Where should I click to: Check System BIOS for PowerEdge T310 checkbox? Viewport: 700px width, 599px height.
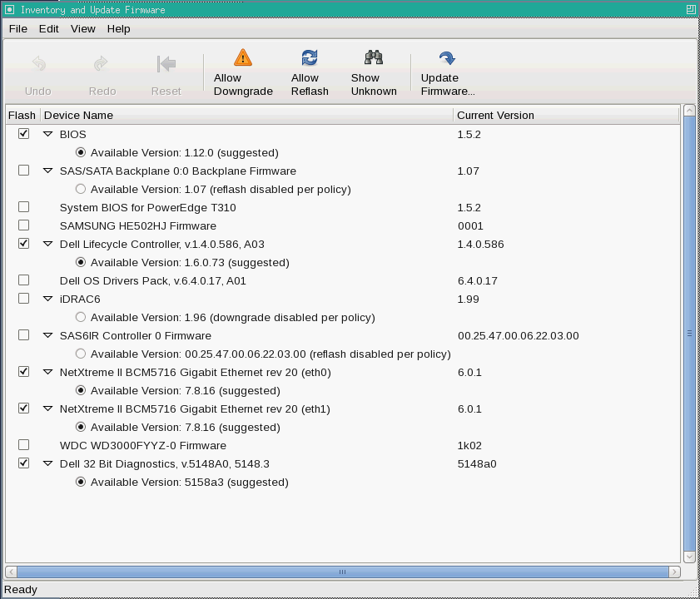coord(23,206)
